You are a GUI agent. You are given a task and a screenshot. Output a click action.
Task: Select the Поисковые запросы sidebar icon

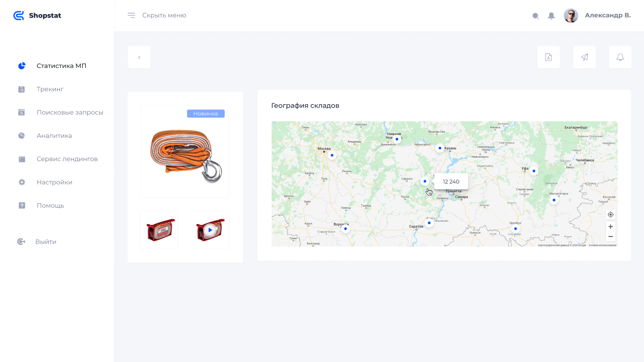click(21, 112)
